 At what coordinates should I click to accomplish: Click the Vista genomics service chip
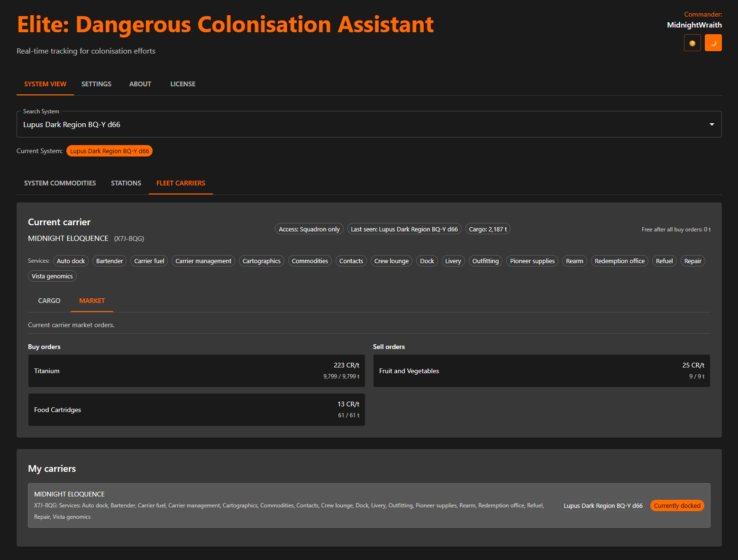[x=52, y=276]
